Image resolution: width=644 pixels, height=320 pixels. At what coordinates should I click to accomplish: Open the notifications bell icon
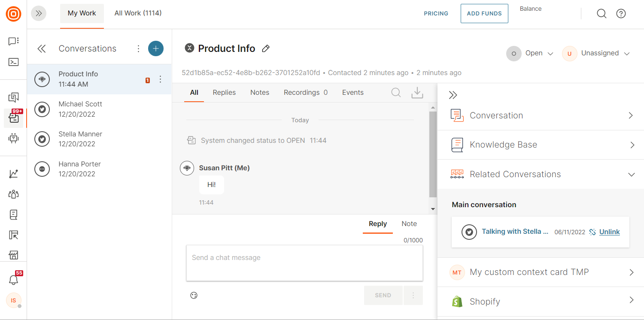coord(14,280)
